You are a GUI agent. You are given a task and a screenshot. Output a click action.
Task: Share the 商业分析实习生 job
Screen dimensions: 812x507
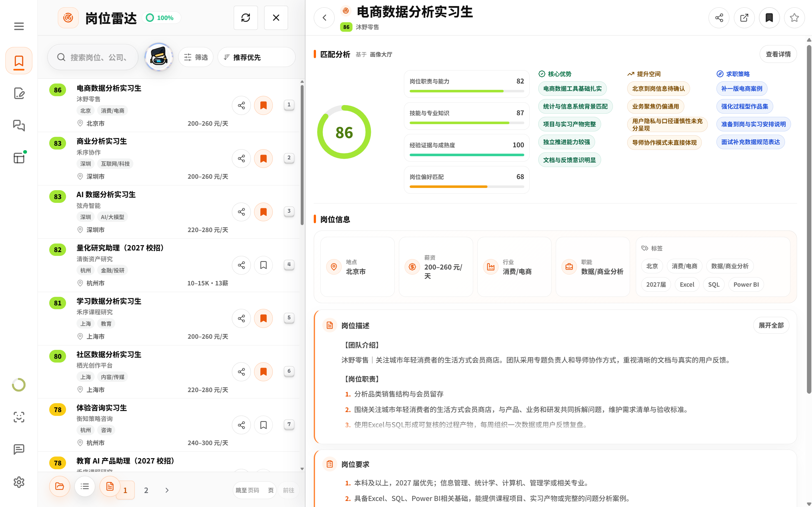241,158
